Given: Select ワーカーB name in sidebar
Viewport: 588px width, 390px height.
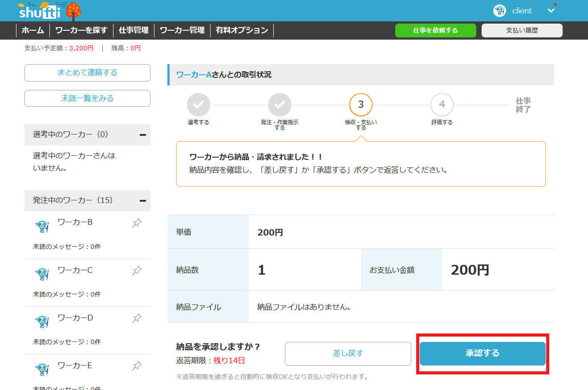Looking at the screenshot, I should coord(75,222).
